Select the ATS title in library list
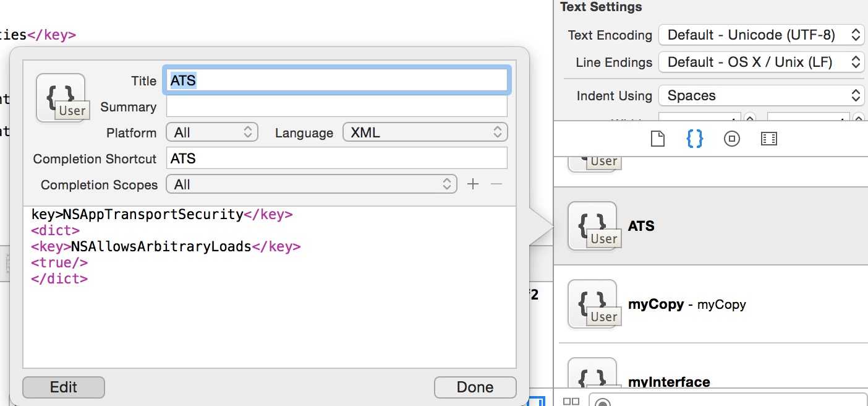This screenshot has height=406, width=868. (x=641, y=227)
